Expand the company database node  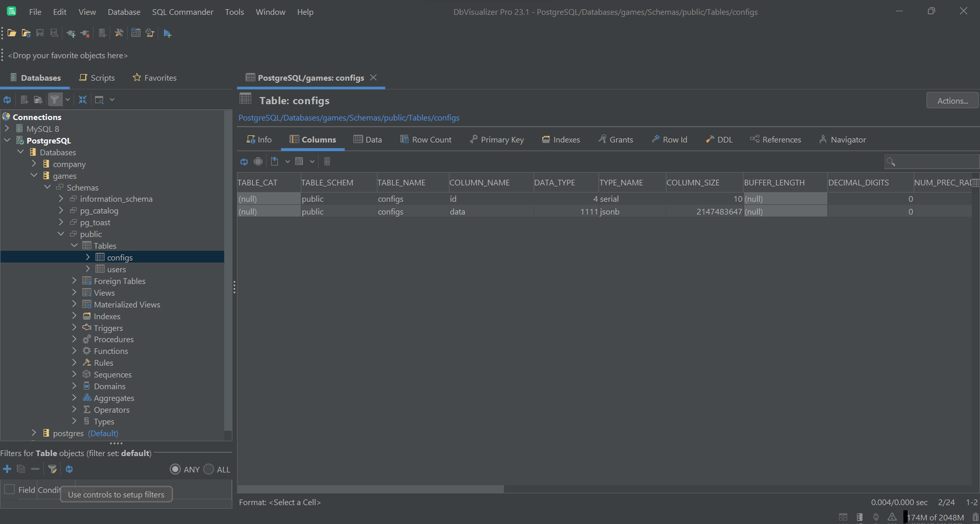coord(34,164)
